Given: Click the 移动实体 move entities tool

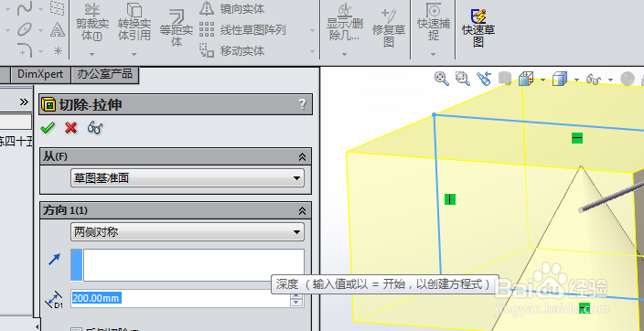Looking at the screenshot, I should 231,51.
